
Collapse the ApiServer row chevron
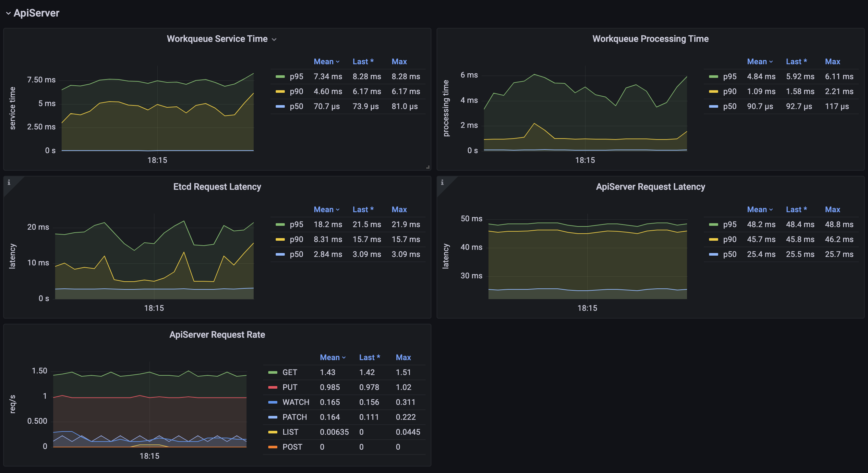click(x=8, y=14)
